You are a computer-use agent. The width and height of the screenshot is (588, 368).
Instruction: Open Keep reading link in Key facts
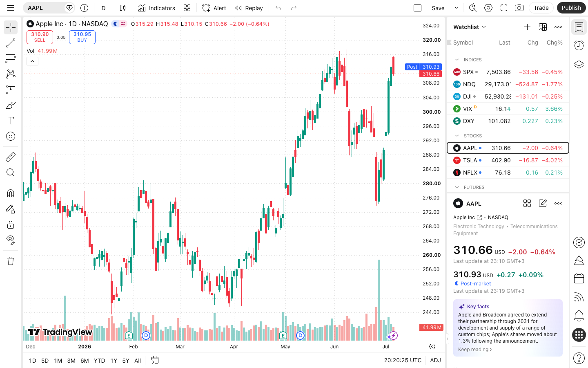pyautogui.click(x=475, y=350)
